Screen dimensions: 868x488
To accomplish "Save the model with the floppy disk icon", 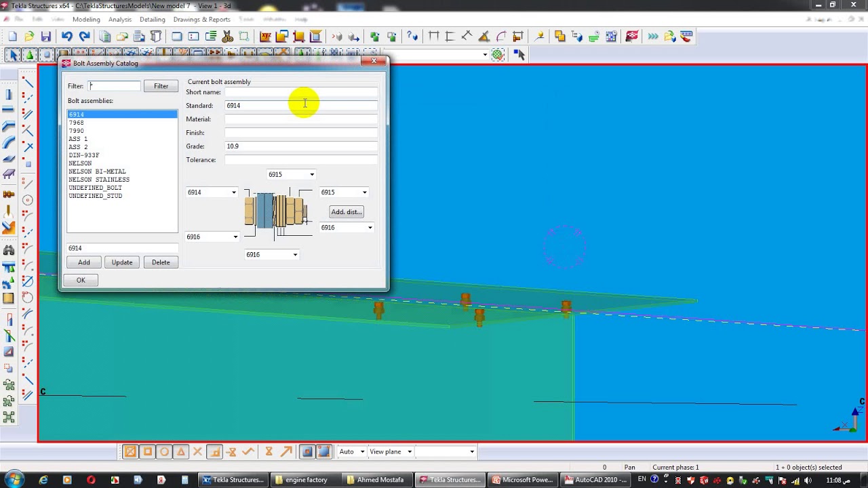I will pyautogui.click(x=46, y=37).
